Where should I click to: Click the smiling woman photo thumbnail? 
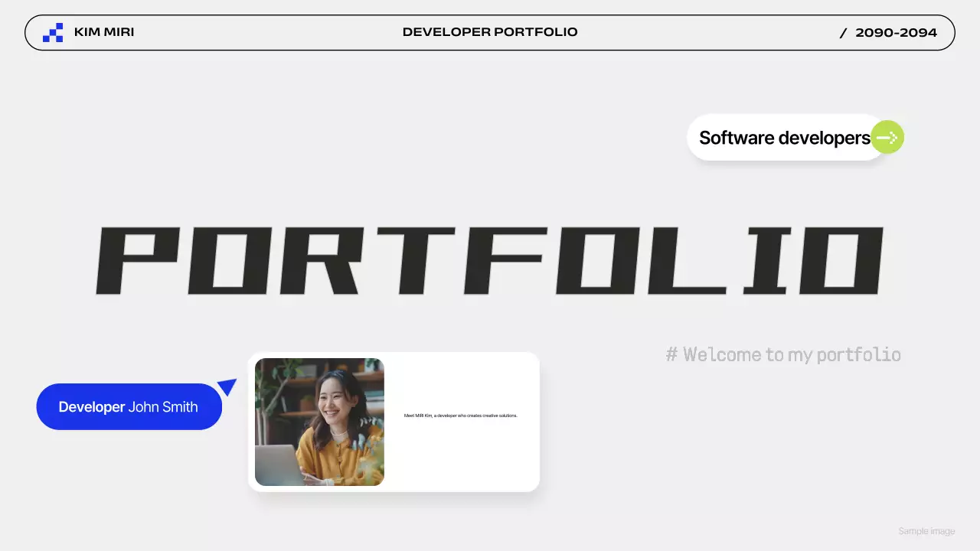click(319, 422)
